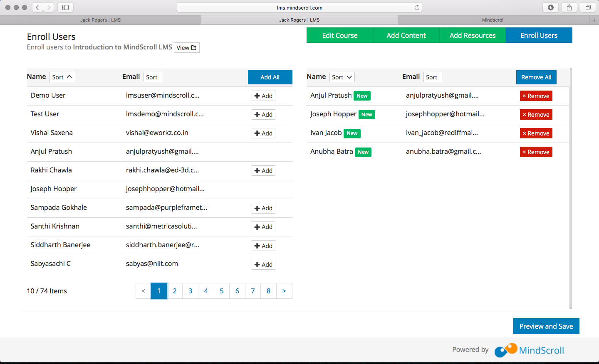Select the Enroll Users tab
Image resolution: width=599 pixels, height=364 pixels.
[x=539, y=35]
